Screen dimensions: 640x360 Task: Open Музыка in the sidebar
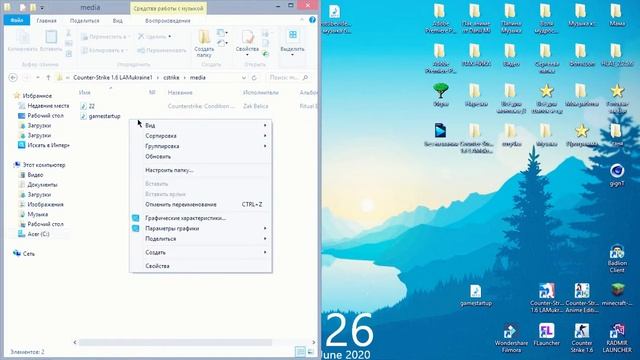click(x=33, y=214)
